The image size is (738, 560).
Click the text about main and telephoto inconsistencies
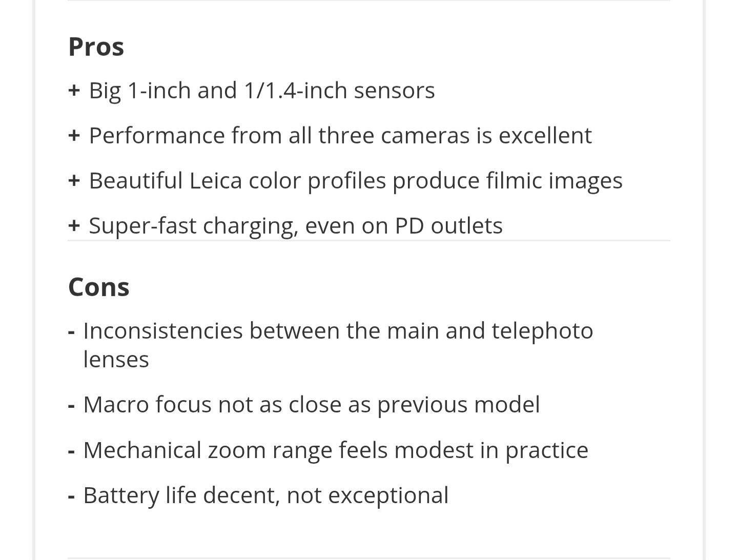338,331
